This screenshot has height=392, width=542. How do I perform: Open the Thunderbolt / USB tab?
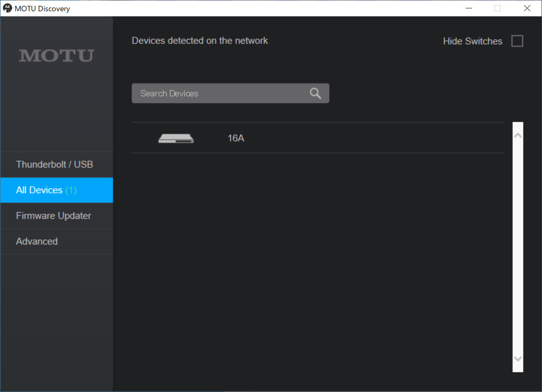click(x=57, y=164)
